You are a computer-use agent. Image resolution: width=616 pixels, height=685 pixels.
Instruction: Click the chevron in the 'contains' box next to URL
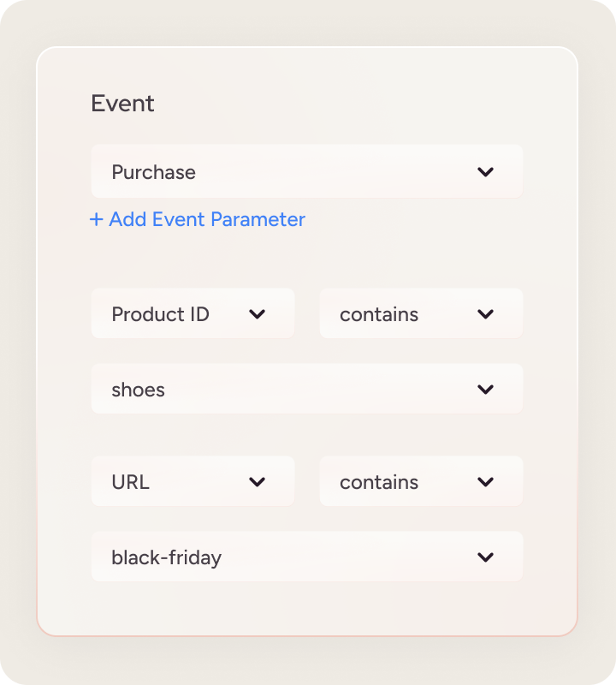[486, 482]
